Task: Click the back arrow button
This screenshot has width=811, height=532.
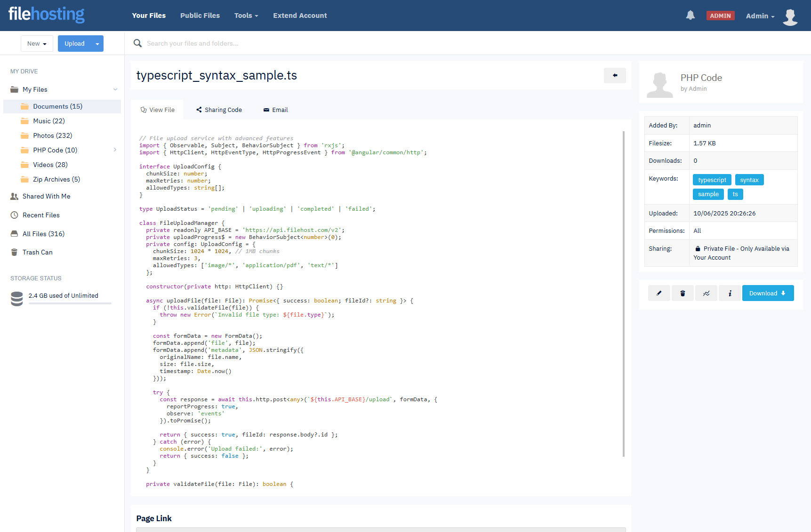Action: click(x=615, y=75)
